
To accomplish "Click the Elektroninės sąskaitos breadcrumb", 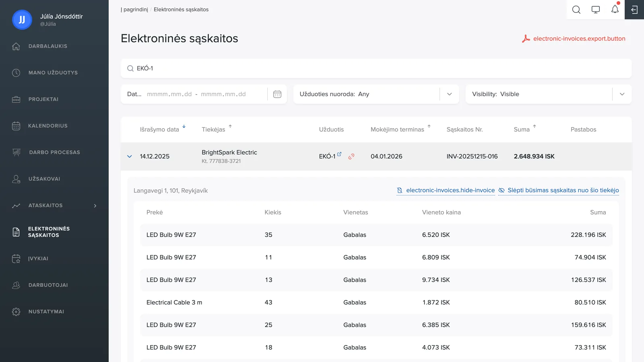I will click(x=181, y=9).
